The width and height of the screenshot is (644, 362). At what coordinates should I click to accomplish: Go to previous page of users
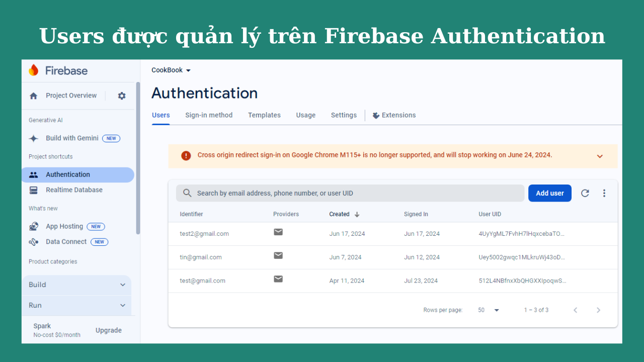(576, 310)
